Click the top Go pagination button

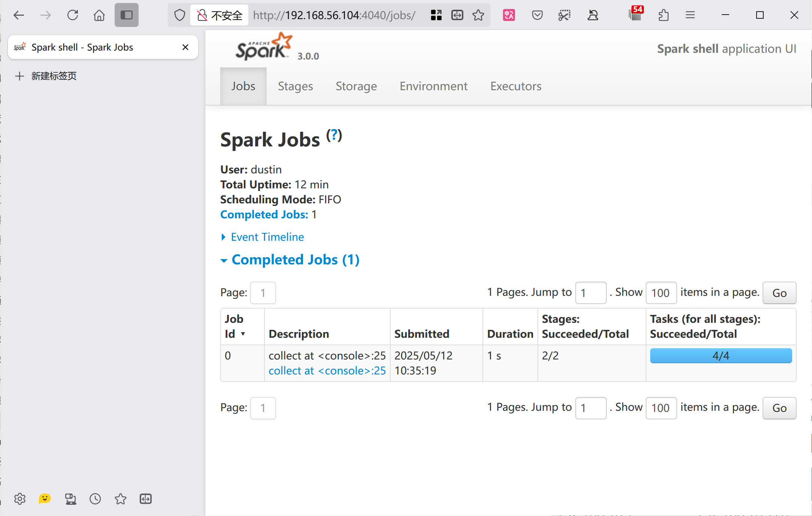point(779,293)
